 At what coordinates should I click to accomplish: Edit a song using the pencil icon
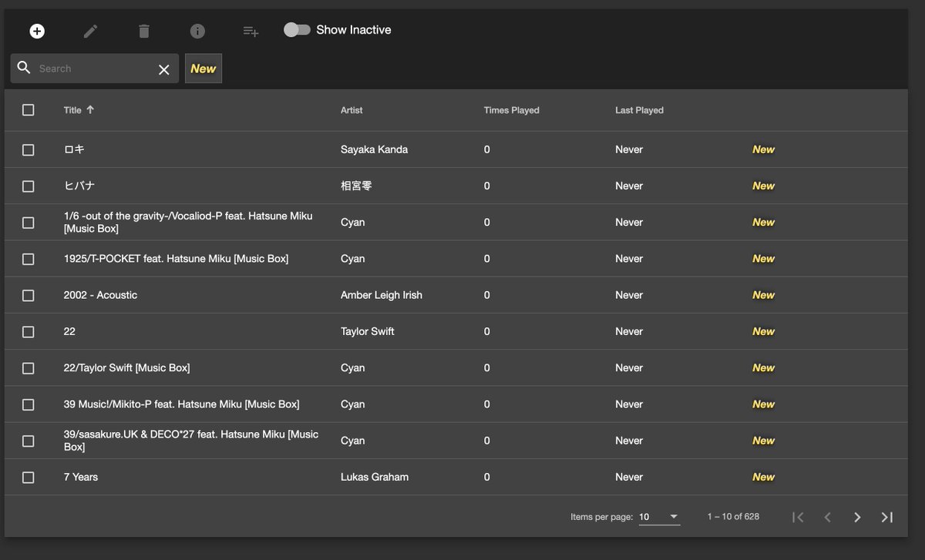click(90, 31)
